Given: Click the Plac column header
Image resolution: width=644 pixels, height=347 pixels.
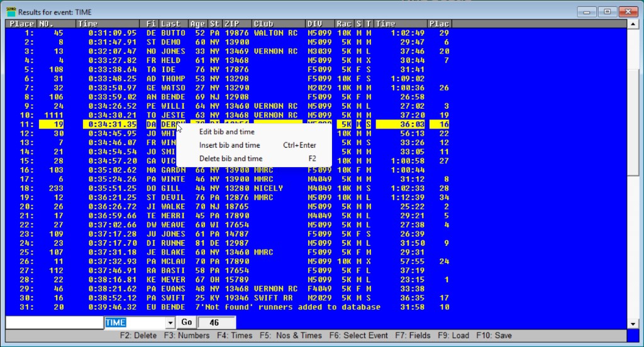Looking at the screenshot, I should click(x=440, y=24).
